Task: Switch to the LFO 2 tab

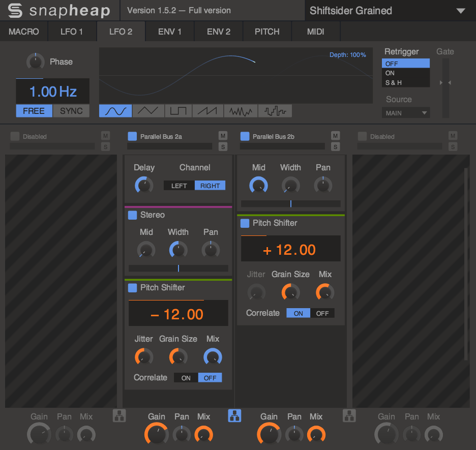Action: [121, 32]
